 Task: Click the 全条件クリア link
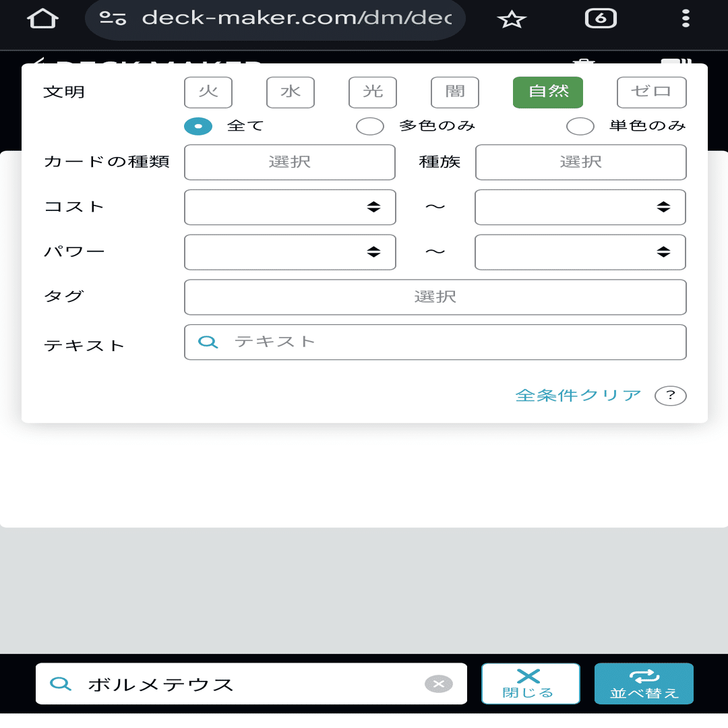point(578,396)
